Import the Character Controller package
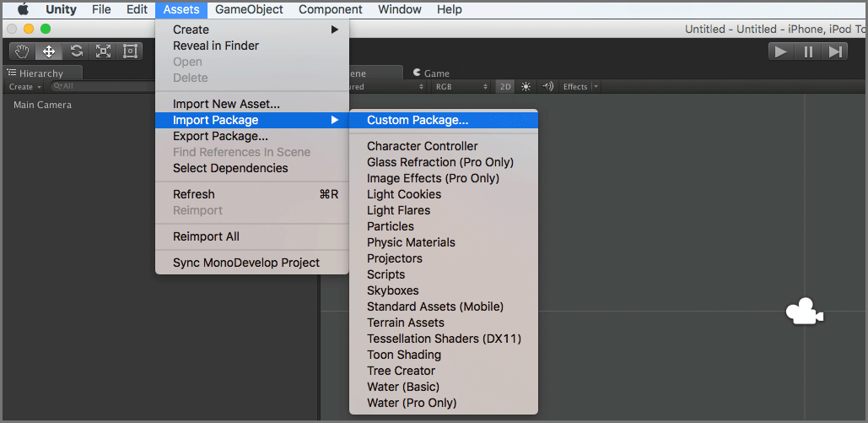The height and width of the screenshot is (423, 868). coord(444,146)
